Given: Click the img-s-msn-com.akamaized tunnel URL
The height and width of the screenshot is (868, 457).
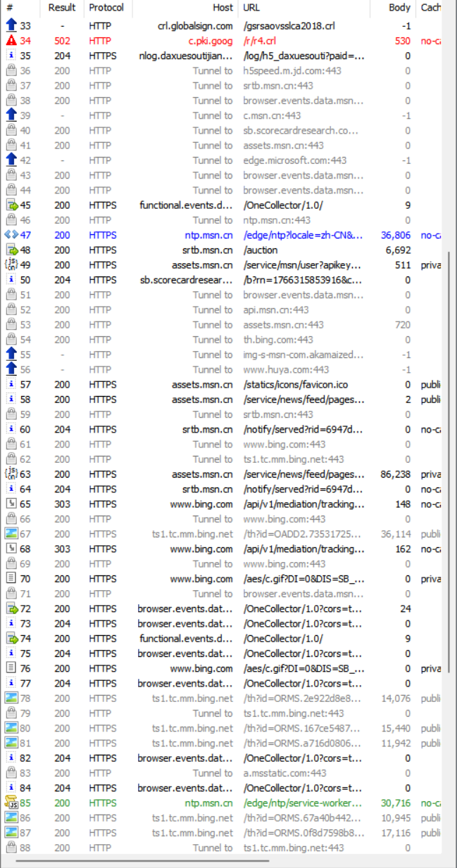Looking at the screenshot, I should 303,355.
